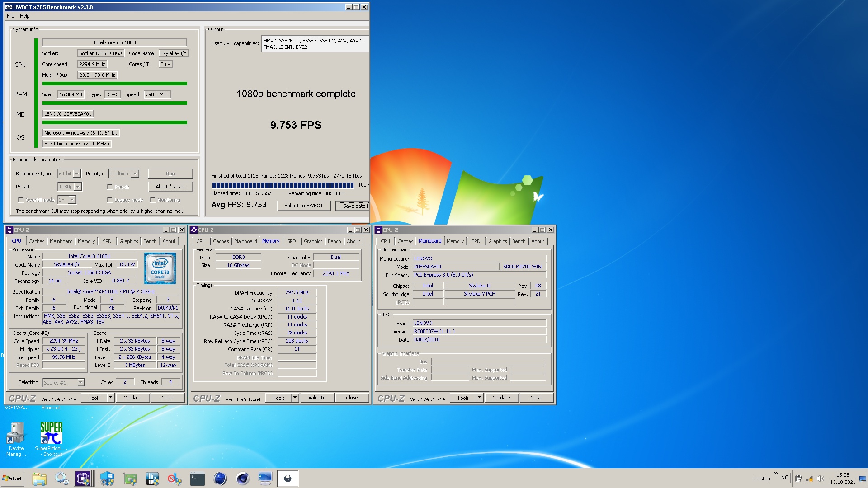Open the green circuit card taskbar icon
Viewport: 868px width, 488px height.
130,479
